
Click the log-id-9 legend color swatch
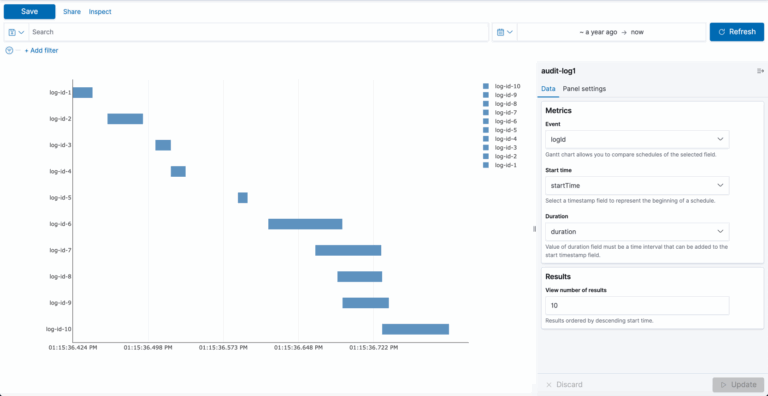pos(486,95)
